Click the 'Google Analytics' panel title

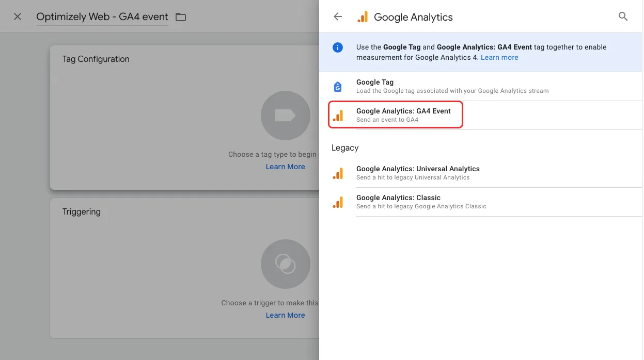pyautogui.click(x=413, y=17)
